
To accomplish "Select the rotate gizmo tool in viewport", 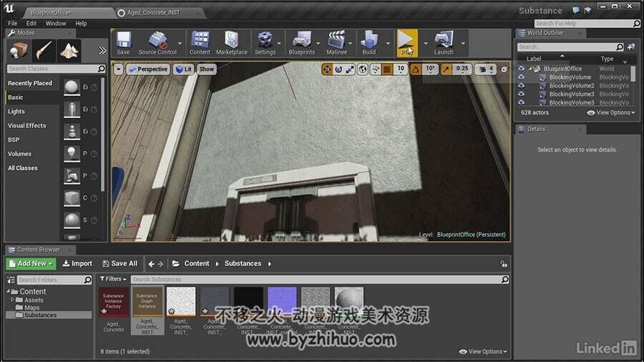I will [x=338, y=69].
